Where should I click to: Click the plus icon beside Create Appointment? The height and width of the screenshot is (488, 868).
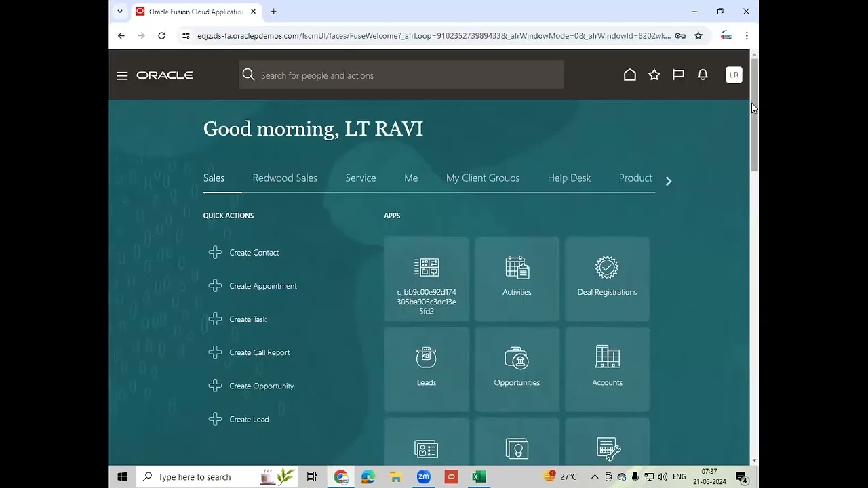tap(215, 286)
